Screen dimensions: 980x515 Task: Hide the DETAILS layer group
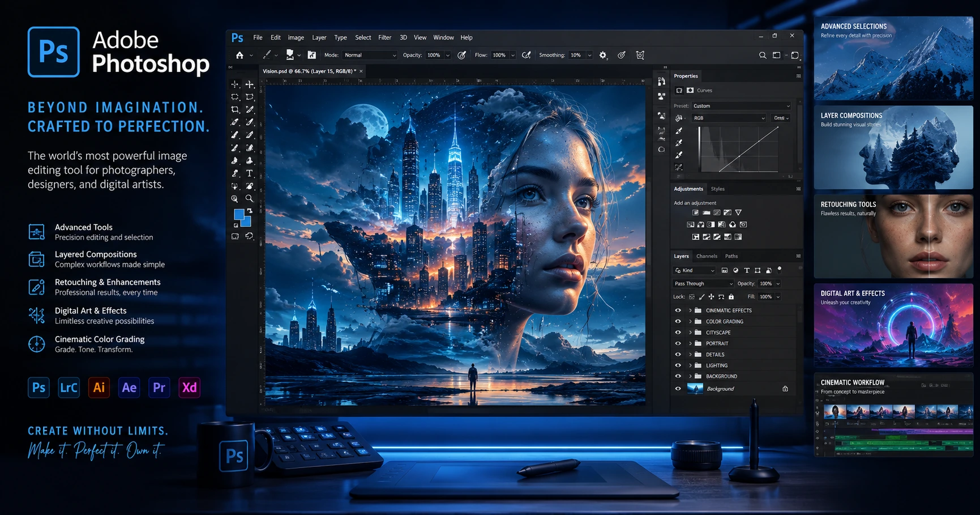click(678, 354)
